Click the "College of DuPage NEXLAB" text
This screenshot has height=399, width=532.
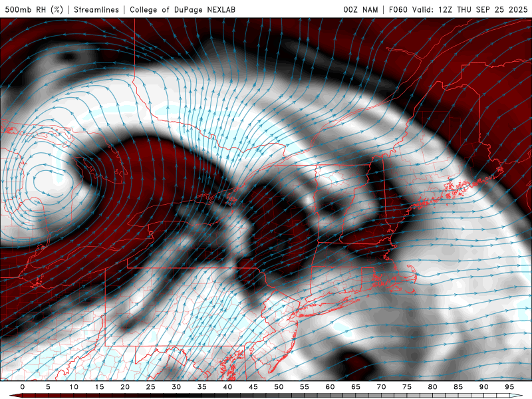(182, 9)
